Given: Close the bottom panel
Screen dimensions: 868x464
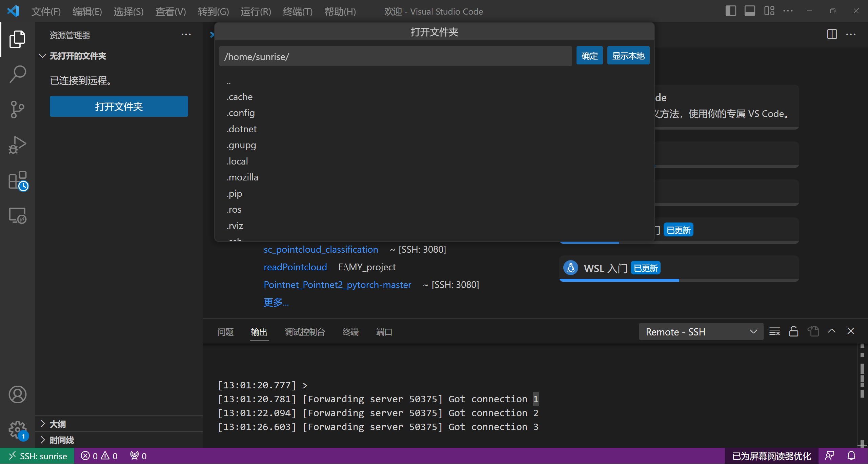Looking at the screenshot, I should [851, 331].
